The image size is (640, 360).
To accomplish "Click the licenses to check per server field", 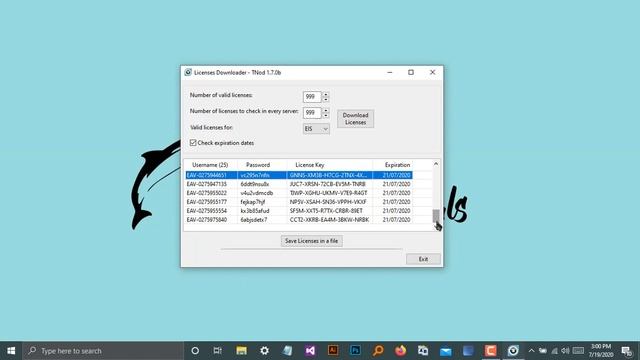I will pyautogui.click(x=312, y=113).
